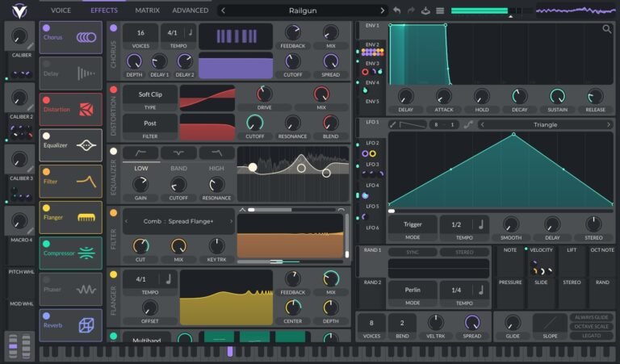The image size is (620, 364).
Task: Click the Equalizer effect icon
Action: 86,145
